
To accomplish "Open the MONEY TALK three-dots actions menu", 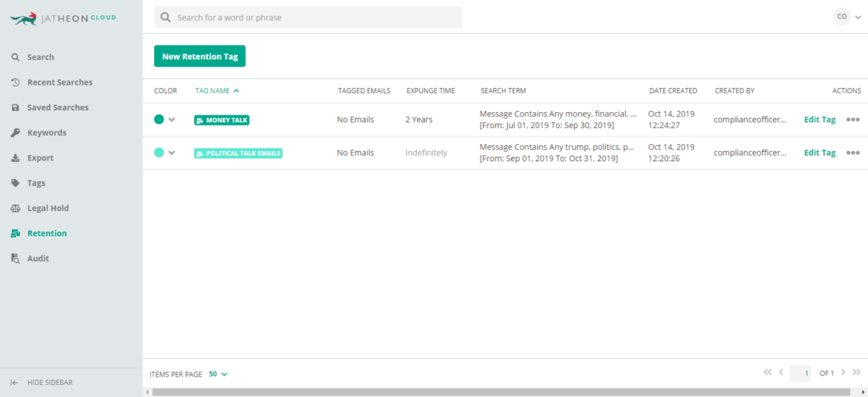I will (853, 120).
